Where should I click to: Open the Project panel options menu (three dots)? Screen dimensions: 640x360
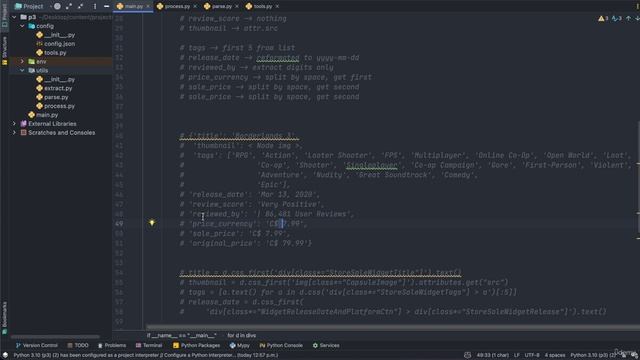tap(95, 6)
